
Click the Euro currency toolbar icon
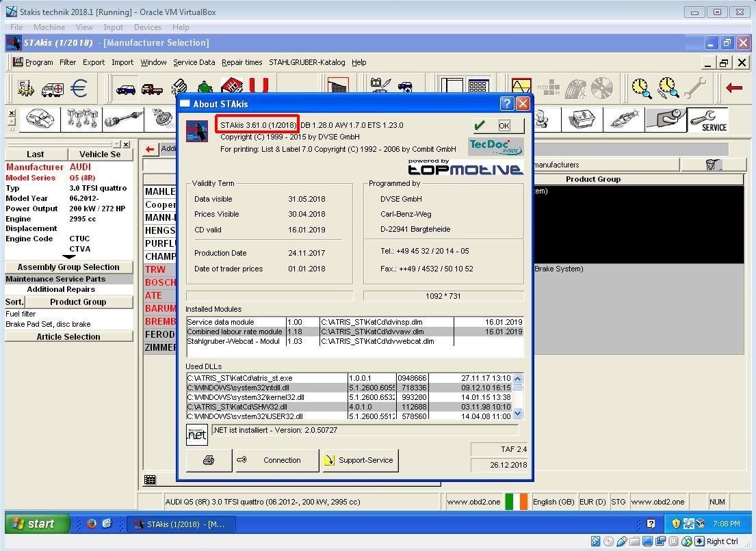tap(79, 88)
